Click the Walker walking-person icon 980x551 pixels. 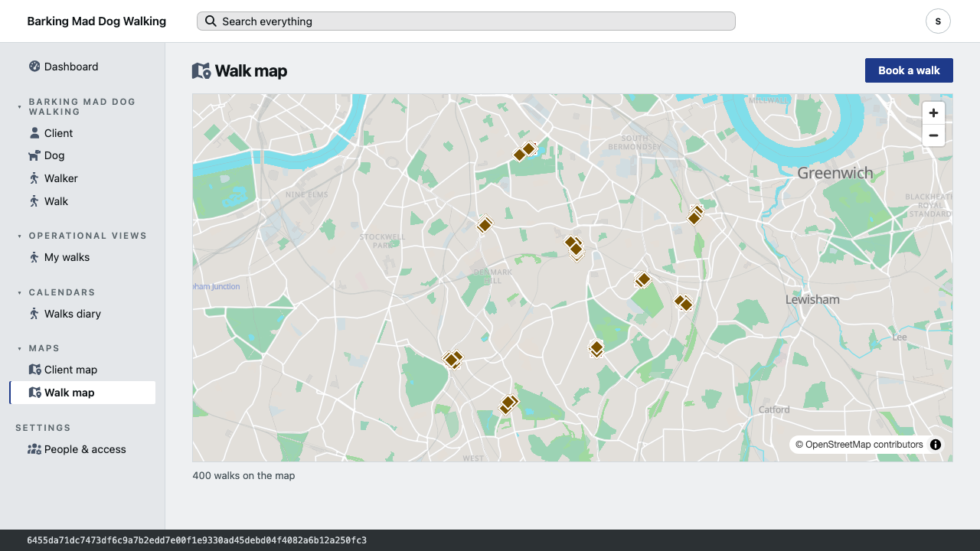(34, 178)
